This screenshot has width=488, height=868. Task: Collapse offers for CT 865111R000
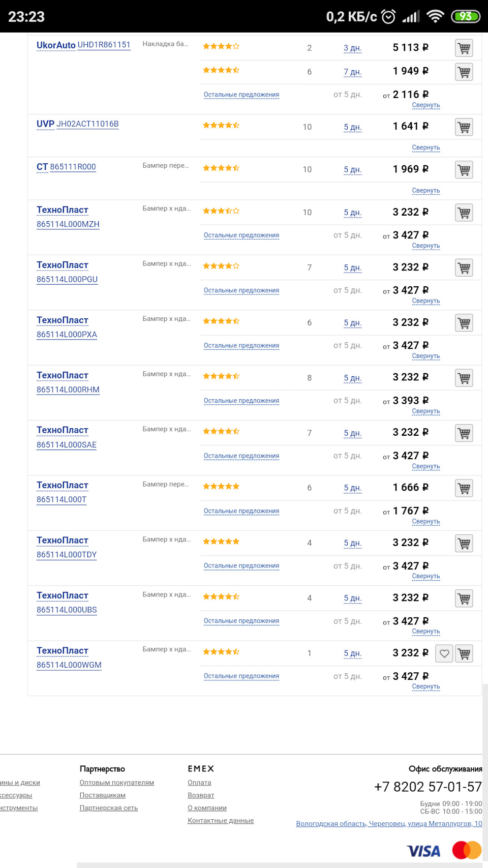(x=426, y=191)
